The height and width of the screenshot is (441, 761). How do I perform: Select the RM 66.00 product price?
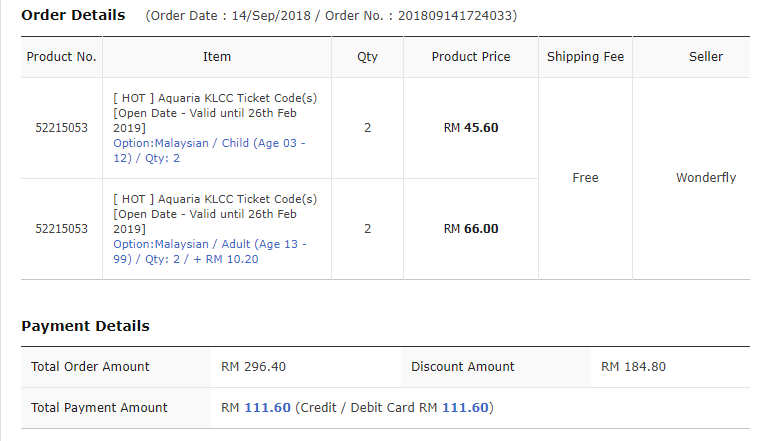point(471,229)
